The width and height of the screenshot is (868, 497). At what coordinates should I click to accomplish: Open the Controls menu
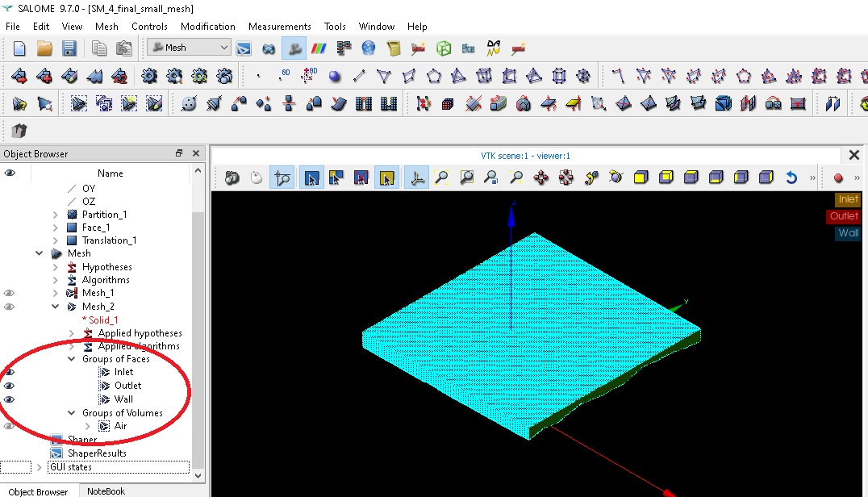pyautogui.click(x=149, y=26)
